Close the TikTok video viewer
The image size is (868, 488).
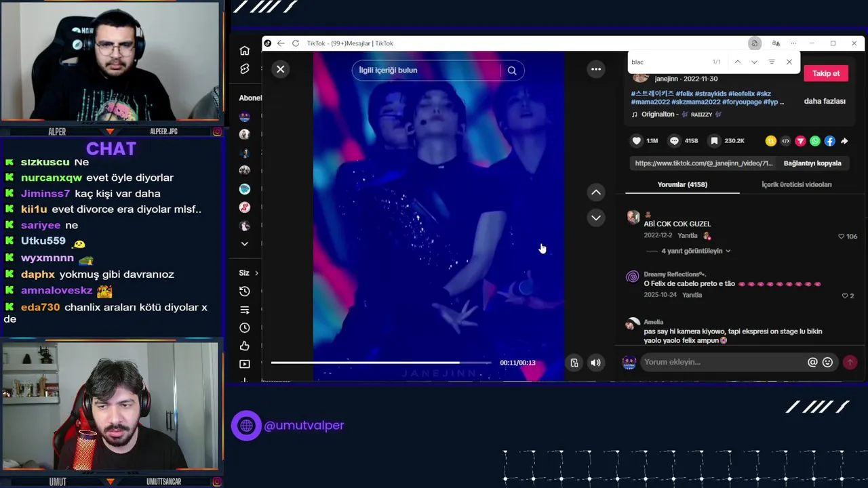[280, 69]
